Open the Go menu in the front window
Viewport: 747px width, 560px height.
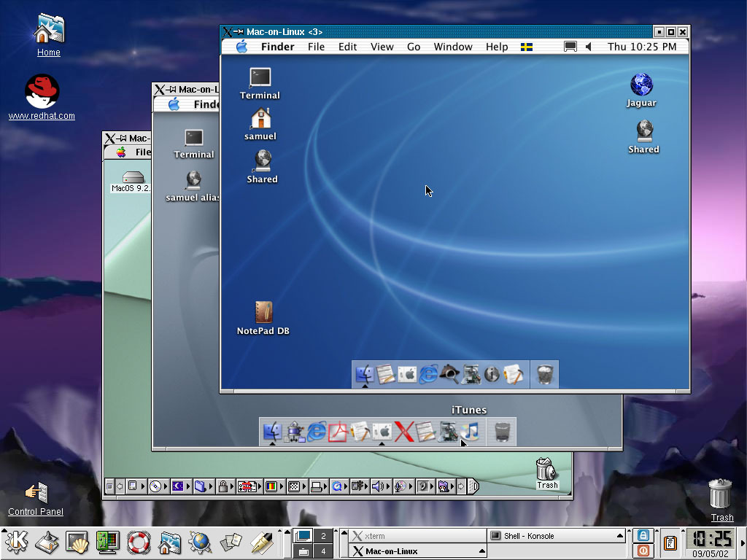[x=414, y=47]
